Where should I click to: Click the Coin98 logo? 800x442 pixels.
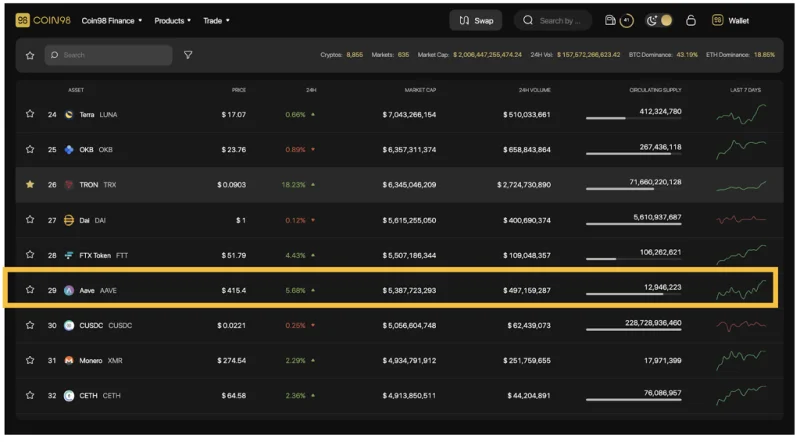click(x=43, y=20)
